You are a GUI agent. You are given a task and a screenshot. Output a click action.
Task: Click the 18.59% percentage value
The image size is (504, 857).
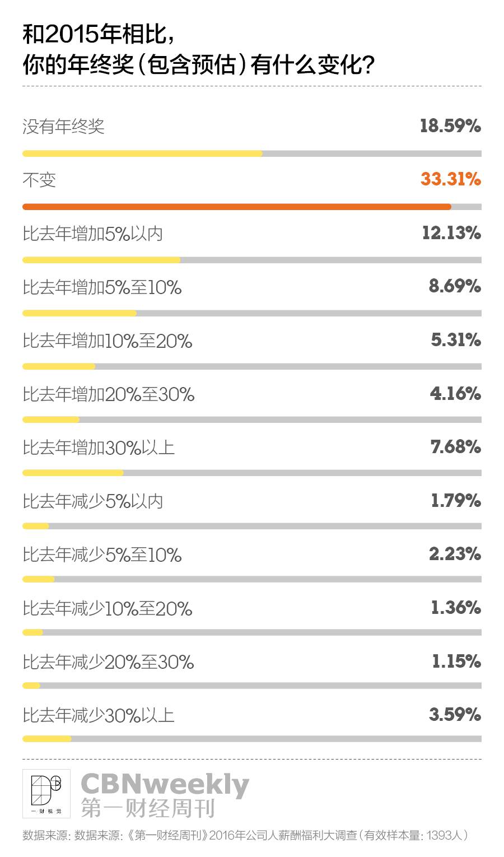[451, 126]
